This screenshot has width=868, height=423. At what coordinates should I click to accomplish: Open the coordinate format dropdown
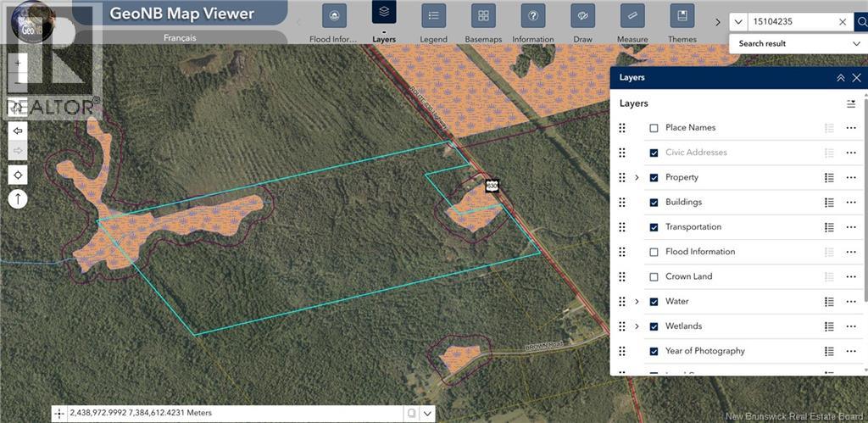pos(427,414)
